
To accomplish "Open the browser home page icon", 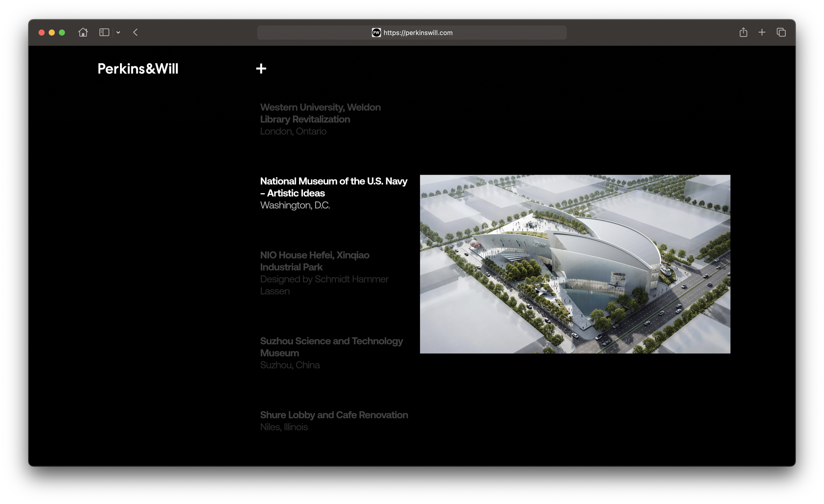I will pos(83,32).
